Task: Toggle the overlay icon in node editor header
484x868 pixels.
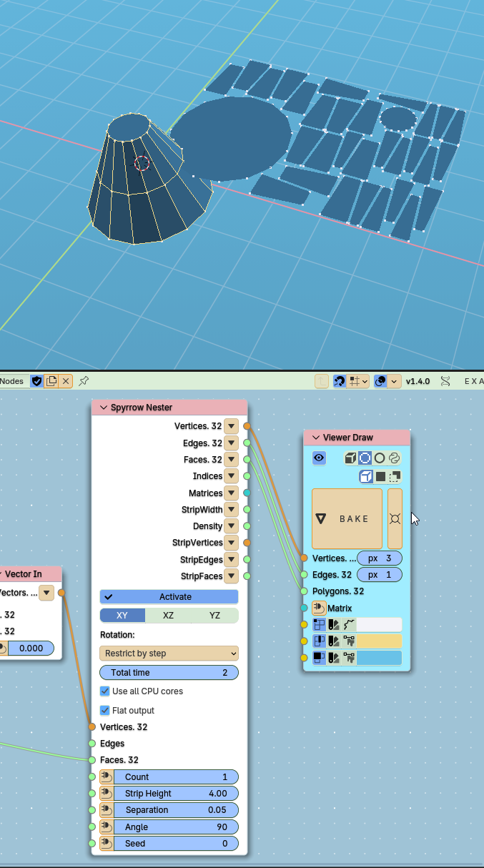Action: (x=380, y=381)
